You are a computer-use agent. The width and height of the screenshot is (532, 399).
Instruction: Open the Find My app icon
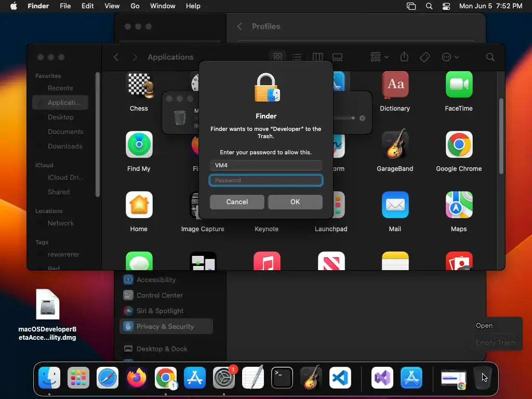click(x=139, y=144)
